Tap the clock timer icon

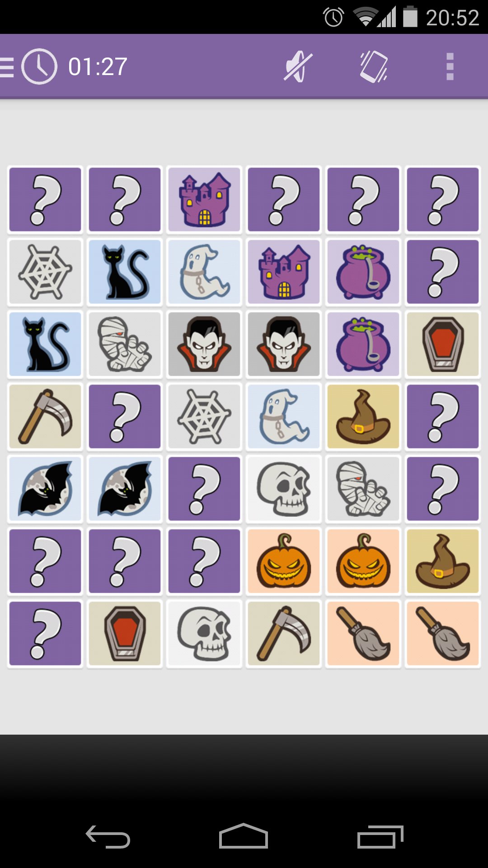pos(39,66)
